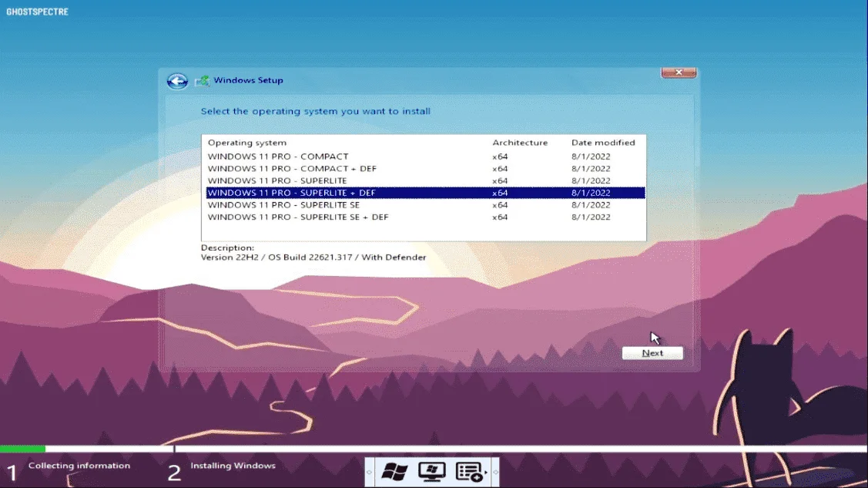Click the Date modified column header
The image size is (868, 488).
point(603,143)
